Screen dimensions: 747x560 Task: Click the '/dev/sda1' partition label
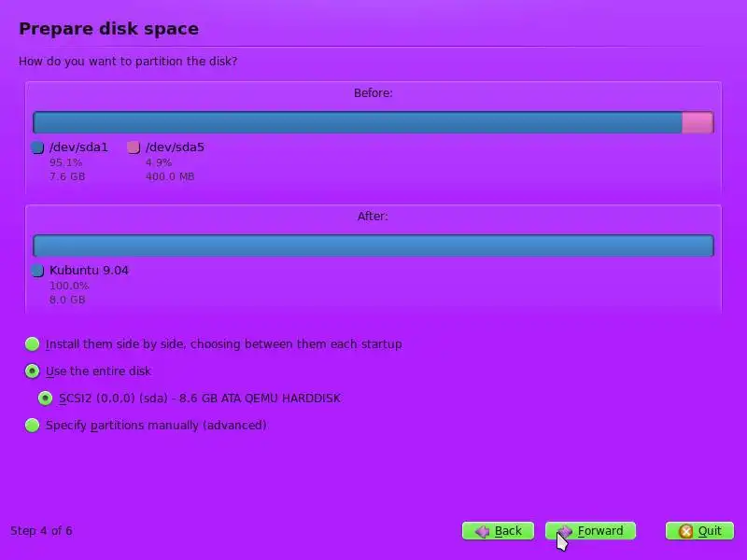(x=78, y=147)
